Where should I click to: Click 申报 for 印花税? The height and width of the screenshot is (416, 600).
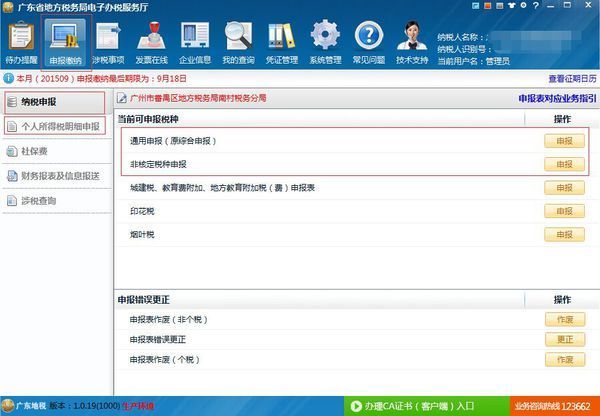tap(564, 211)
